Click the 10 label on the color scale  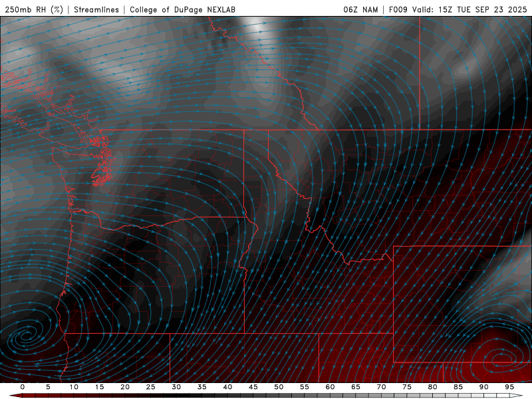[x=74, y=387]
